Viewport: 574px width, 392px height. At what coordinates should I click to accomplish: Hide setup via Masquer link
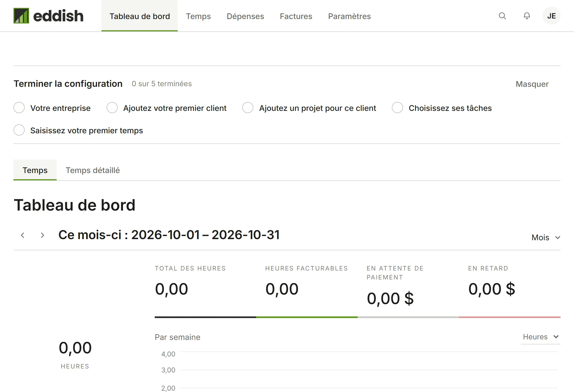tap(532, 84)
